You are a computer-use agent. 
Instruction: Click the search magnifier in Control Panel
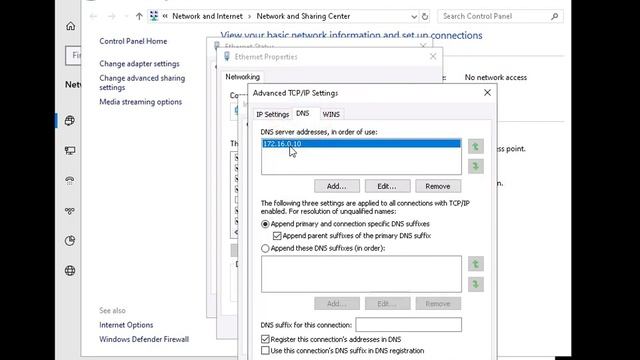pyautogui.click(x=554, y=16)
